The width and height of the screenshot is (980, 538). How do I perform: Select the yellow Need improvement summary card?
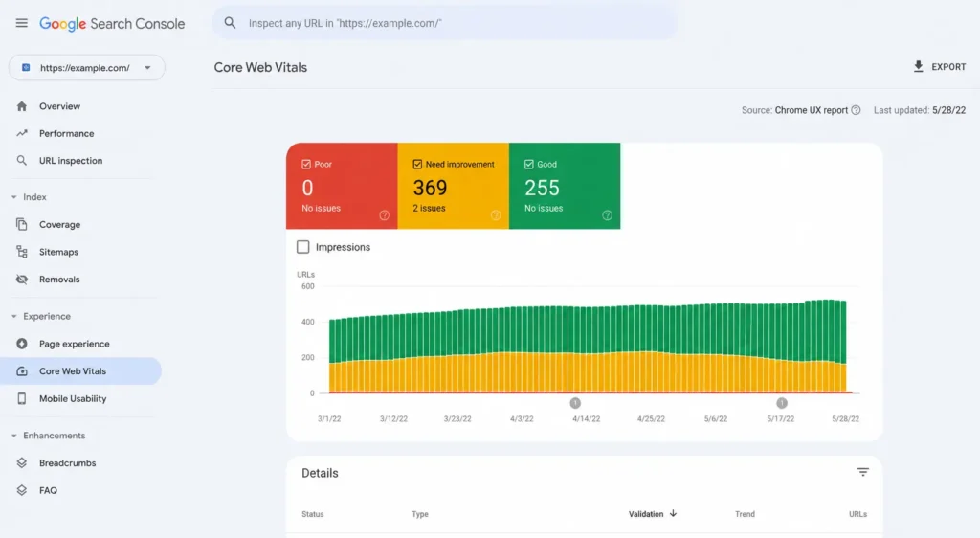pyautogui.click(x=453, y=186)
